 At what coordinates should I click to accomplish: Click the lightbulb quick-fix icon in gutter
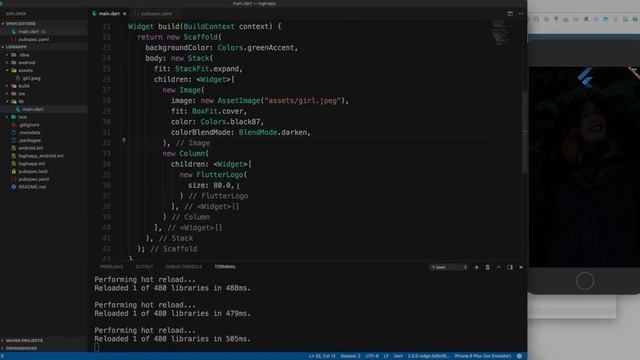tap(124, 140)
